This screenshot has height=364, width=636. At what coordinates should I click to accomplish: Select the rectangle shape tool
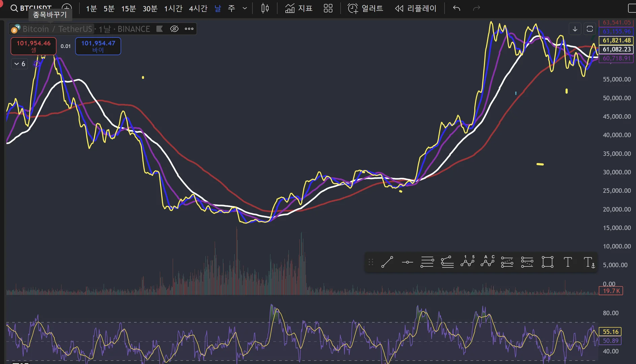[x=547, y=262]
